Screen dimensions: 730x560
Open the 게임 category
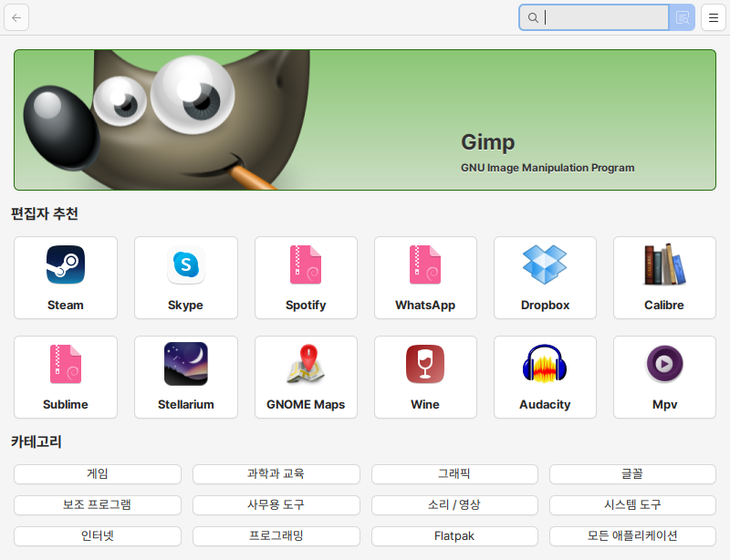(98, 474)
